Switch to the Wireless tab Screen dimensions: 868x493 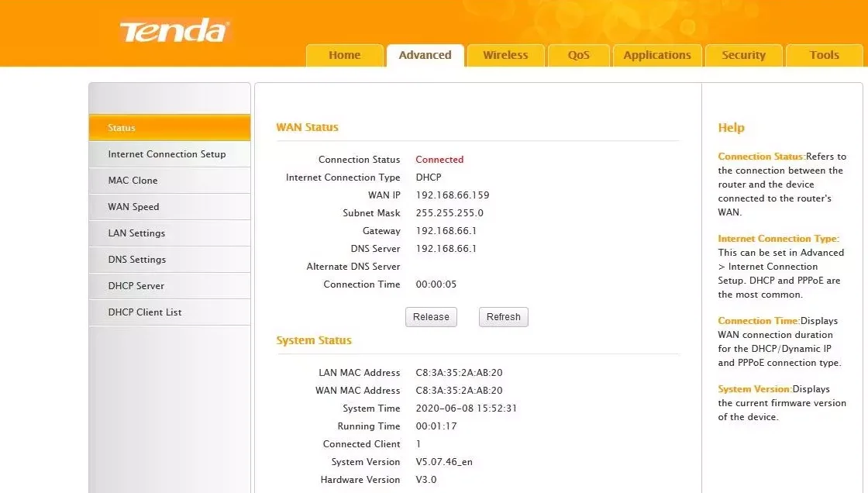(x=505, y=55)
